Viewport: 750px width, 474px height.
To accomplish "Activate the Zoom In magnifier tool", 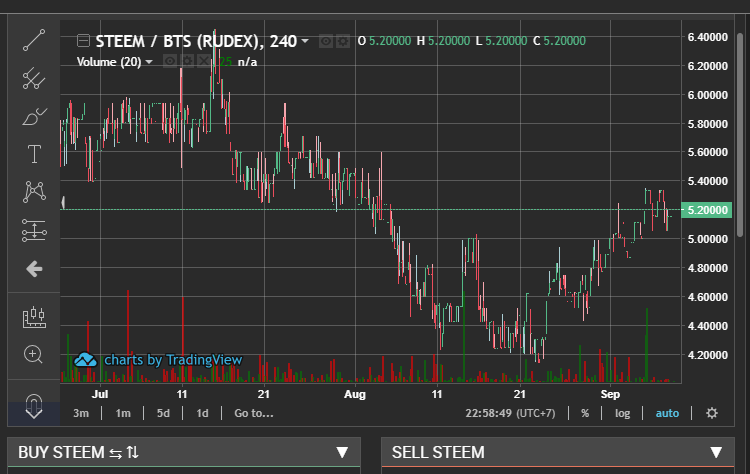I will (x=33, y=354).
